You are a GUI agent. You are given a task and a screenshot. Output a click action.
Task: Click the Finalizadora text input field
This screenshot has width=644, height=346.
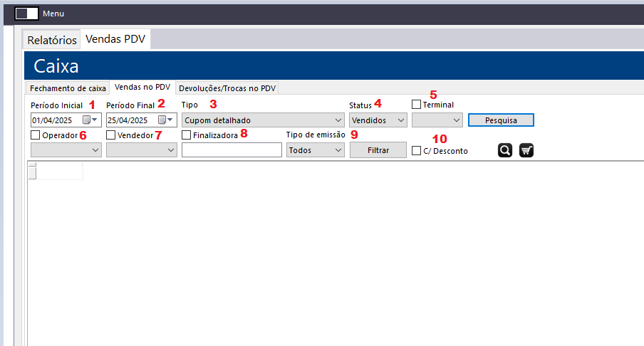point(232,150)
